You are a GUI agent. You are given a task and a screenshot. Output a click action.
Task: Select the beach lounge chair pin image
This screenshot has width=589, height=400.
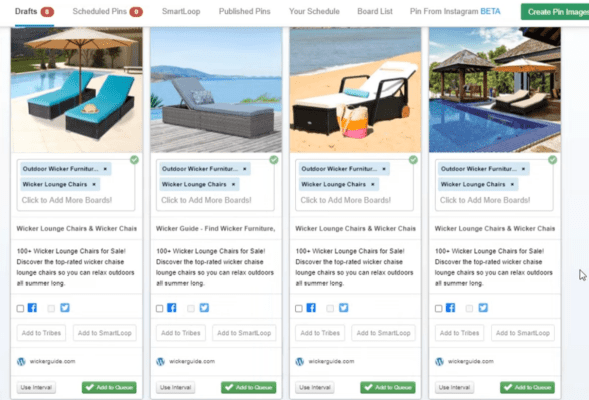pyautogui.click(x=355, y=89)
